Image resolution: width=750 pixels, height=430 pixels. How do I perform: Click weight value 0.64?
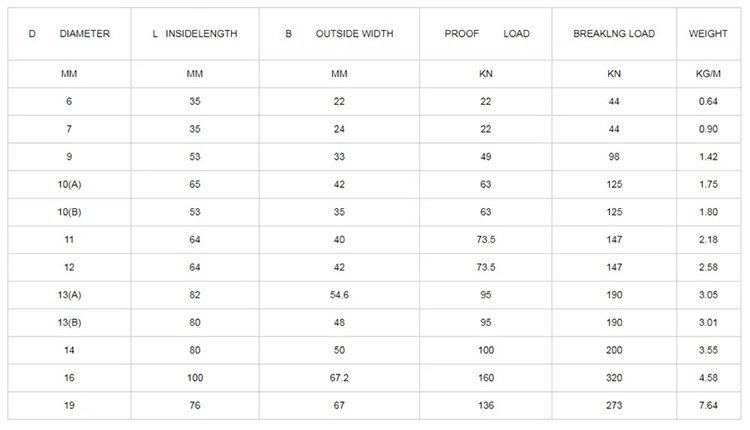[x=708, y=101]
